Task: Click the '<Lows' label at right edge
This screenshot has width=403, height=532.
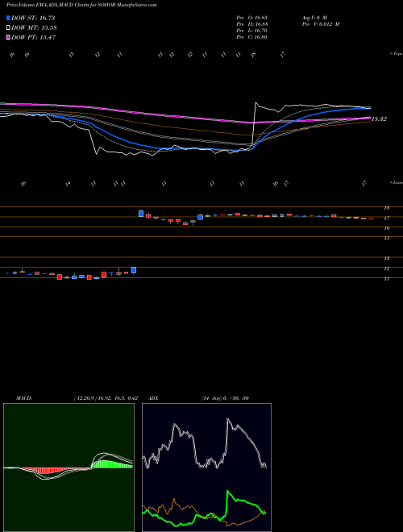Action: [396, 183]
